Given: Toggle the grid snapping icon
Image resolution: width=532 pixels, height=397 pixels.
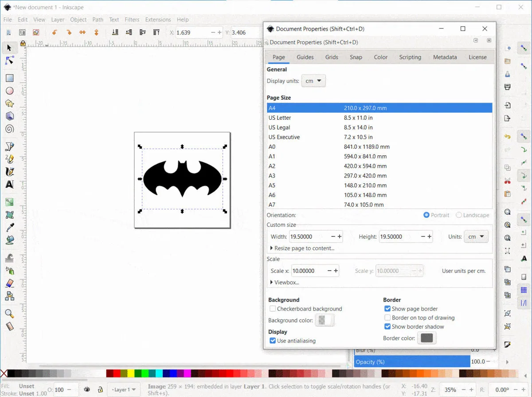Looking at the screenshot, I should click(524, 291).
